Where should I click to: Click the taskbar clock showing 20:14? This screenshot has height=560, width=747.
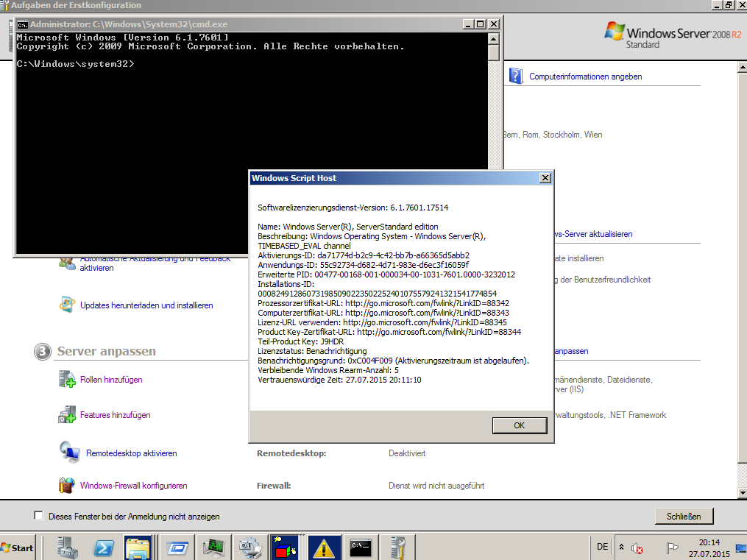(709, 548)
